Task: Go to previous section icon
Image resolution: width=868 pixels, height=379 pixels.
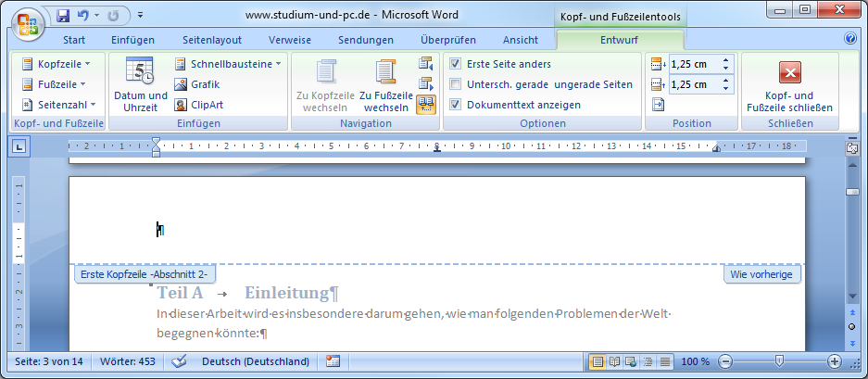Action: click(x=426, y=64)
